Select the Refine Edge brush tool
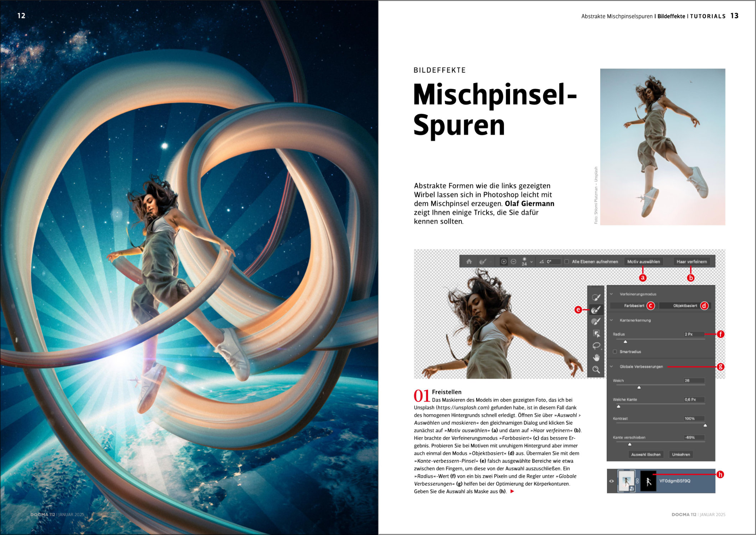756x535 pixels. [x=596, y=310]
